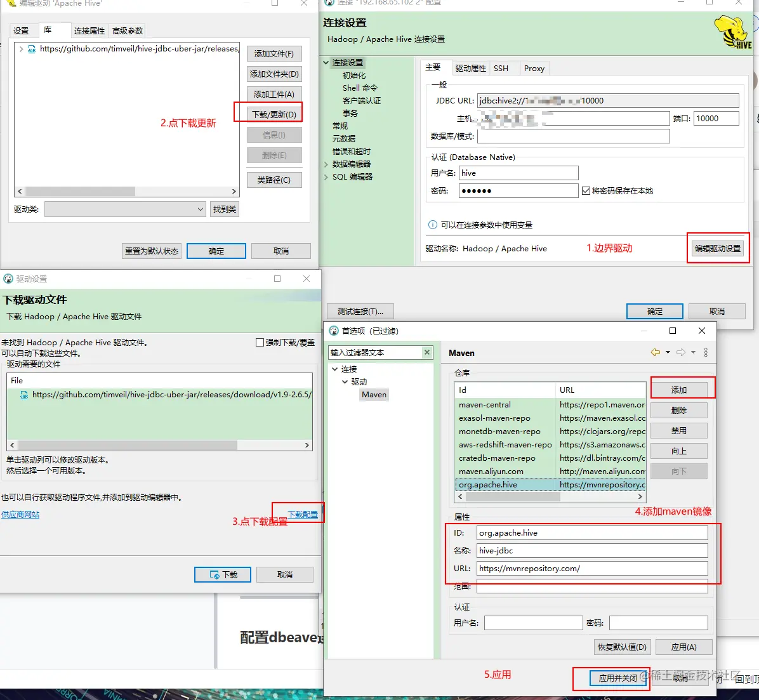
Task: Click horizontal scrollbar in driver library list
Action: click(80, 191)
